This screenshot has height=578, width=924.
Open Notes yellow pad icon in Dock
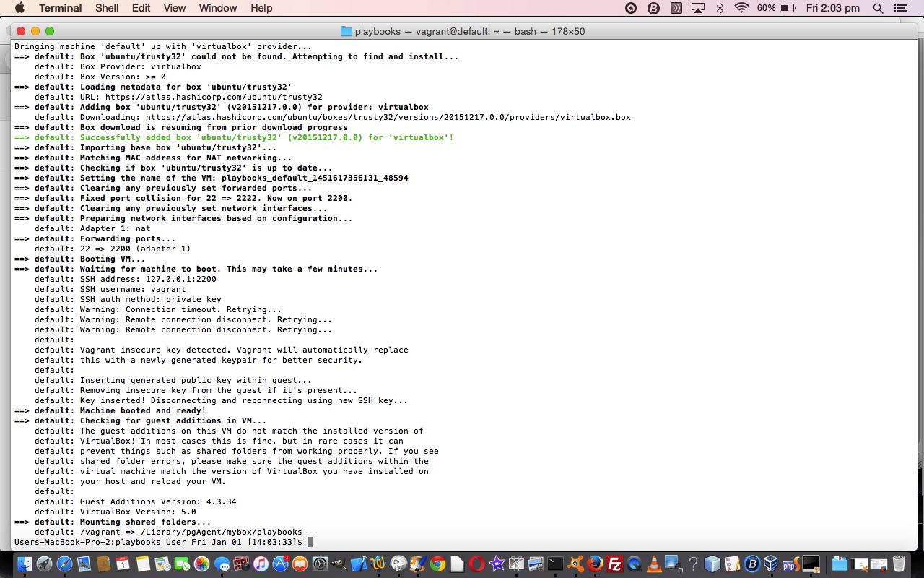pyautogui.click(x=143, y=564)
